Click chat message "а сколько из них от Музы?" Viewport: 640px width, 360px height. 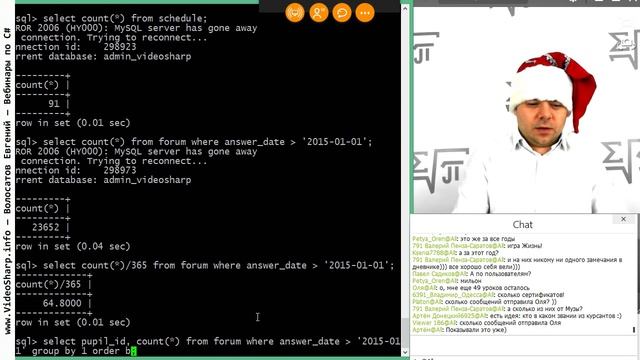coord(545,309)
